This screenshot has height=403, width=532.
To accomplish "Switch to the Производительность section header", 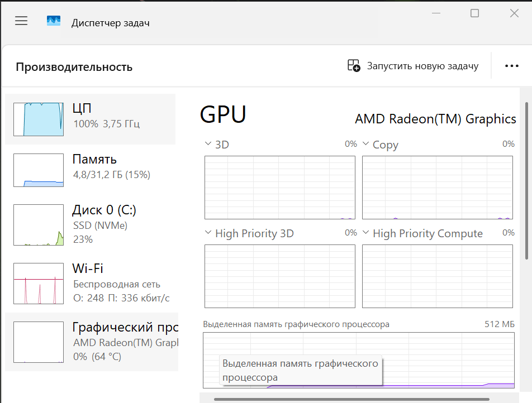I will [x=74, y=66].
